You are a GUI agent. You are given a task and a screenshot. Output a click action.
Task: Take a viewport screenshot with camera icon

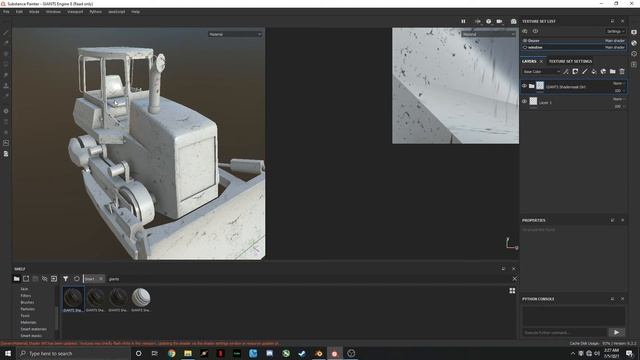(x=513, y=21)
